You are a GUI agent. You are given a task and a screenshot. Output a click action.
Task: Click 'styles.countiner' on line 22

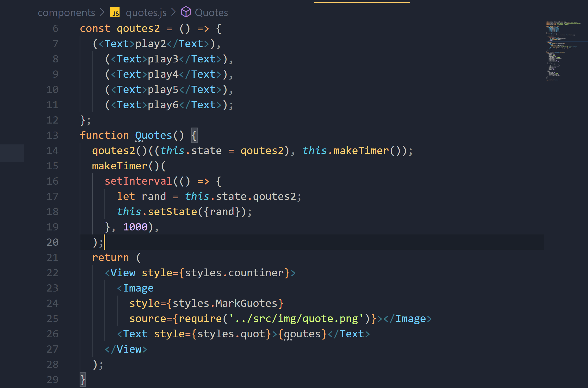click(234, 273)
